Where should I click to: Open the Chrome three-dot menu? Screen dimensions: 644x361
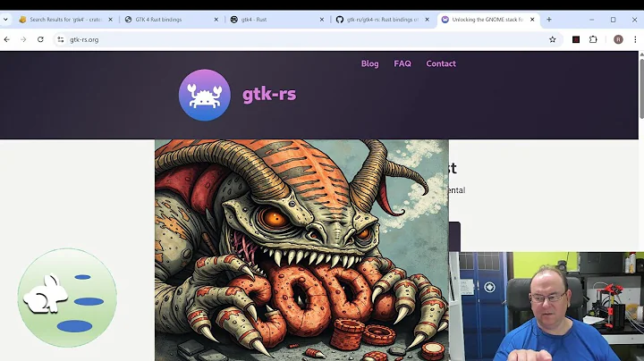(635, 39)
